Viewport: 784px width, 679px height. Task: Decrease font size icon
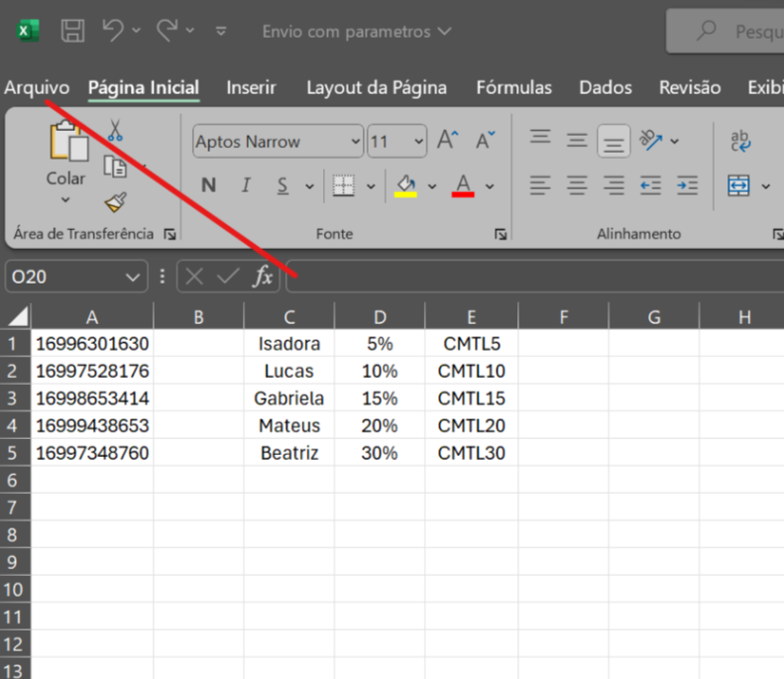485,140
